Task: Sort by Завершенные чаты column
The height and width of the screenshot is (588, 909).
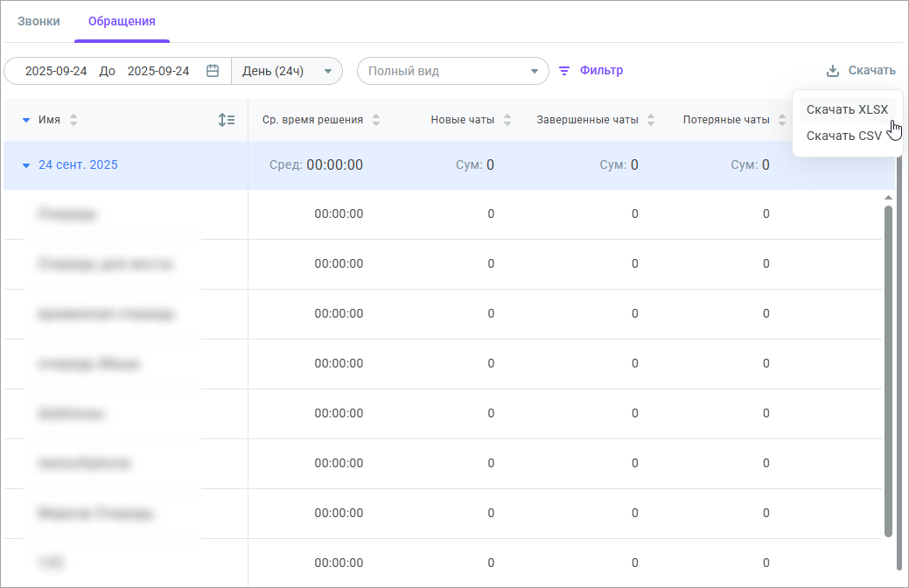Action: point(651,120)
